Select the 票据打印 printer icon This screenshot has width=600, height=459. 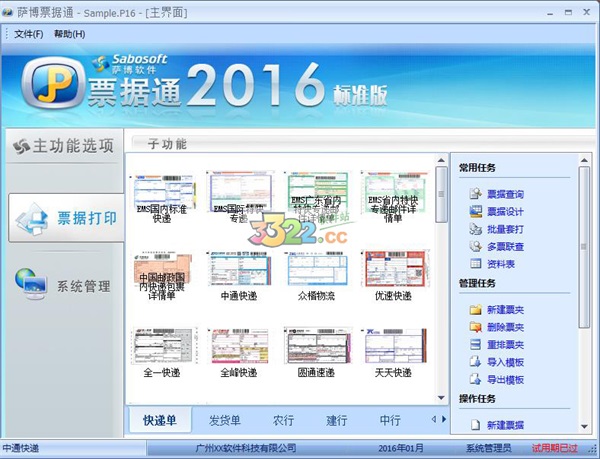point(32,219)
